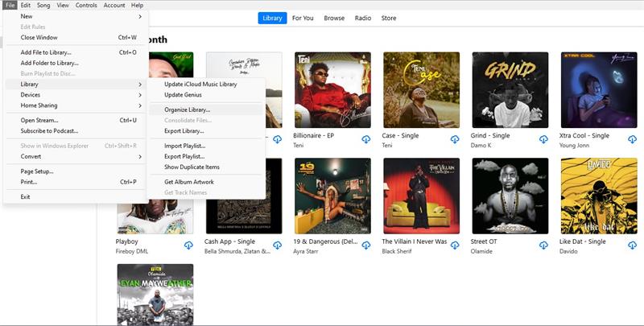Choose Show Duplicate Items
The height and width of the screenshot is (326, 644).
[206, 167]
